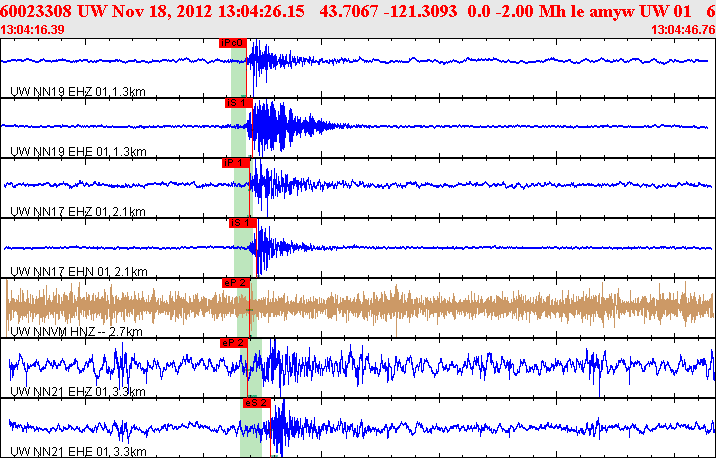Click the latitude 43.7067 in the header
Screen dimensions: 716x458
click(x=349, y=11)
